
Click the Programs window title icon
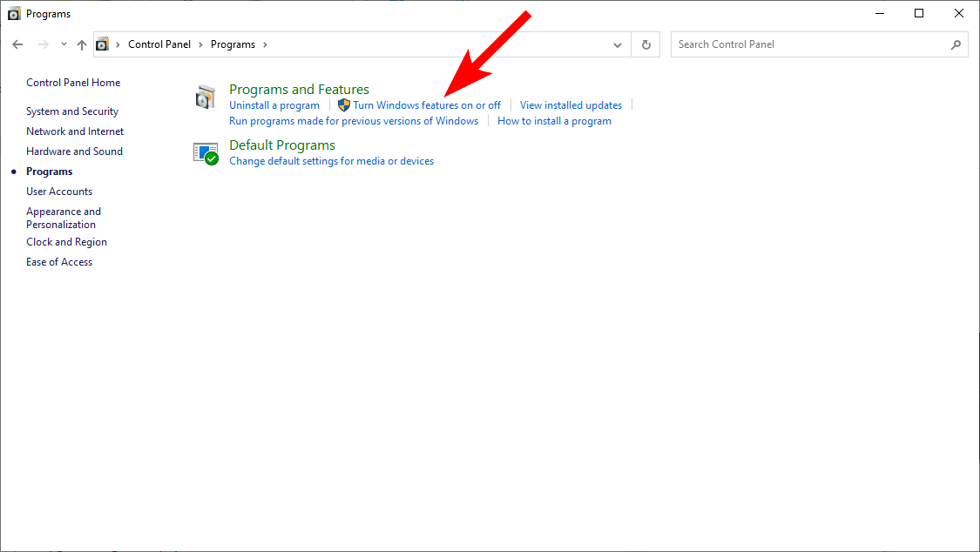(x=14, y=14)
